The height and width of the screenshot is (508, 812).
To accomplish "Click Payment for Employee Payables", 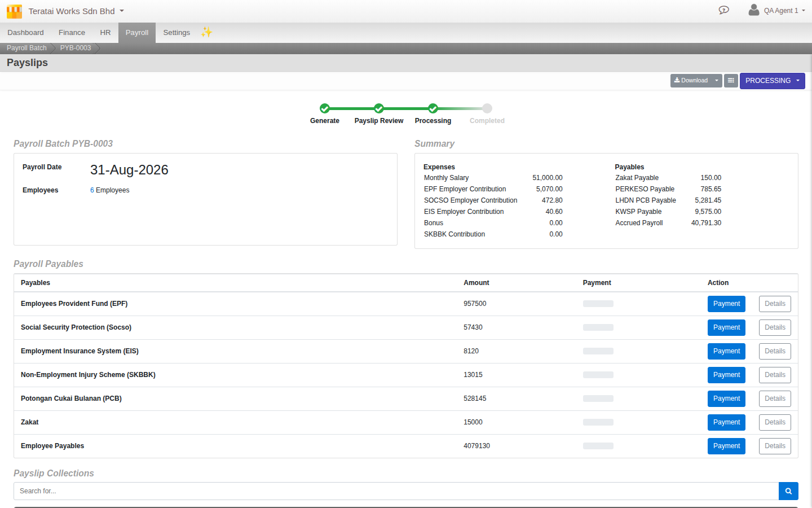I will (x=726, y=446).
